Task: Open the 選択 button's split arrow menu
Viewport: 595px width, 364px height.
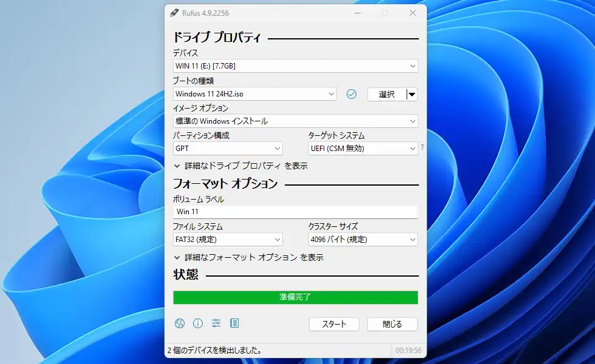Action: coord(412,95)
